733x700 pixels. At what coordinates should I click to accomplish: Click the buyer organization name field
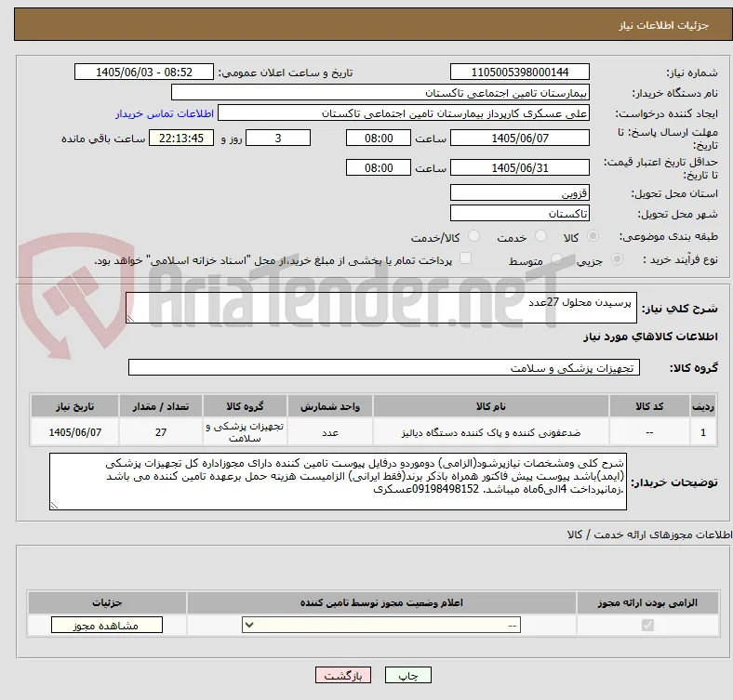tap(380, 93)
